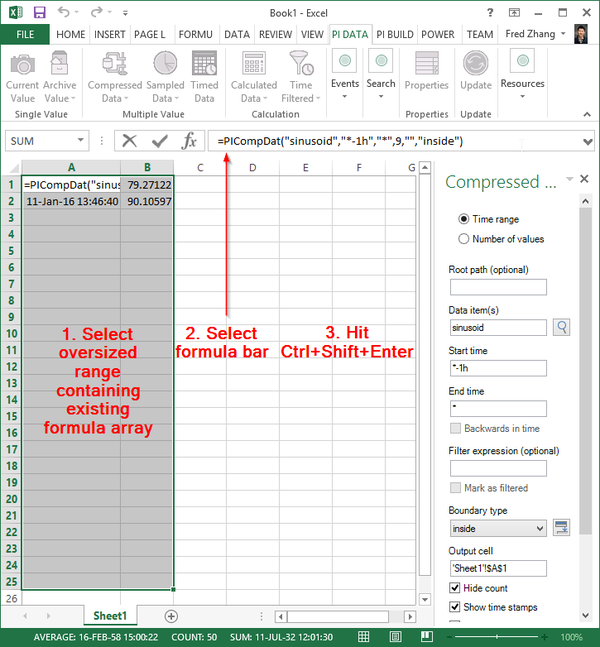Uncheck the Show time stamps checkbox

[x=455, y=607]
